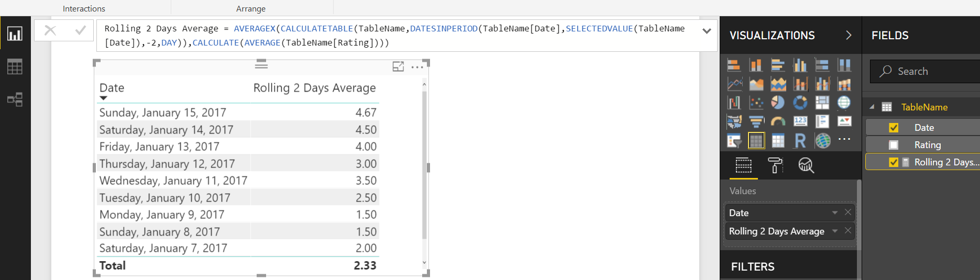This screenshot has width=980, height=280.
Task: Select Stacked column chart visualization
Action: tap(756, 65)
